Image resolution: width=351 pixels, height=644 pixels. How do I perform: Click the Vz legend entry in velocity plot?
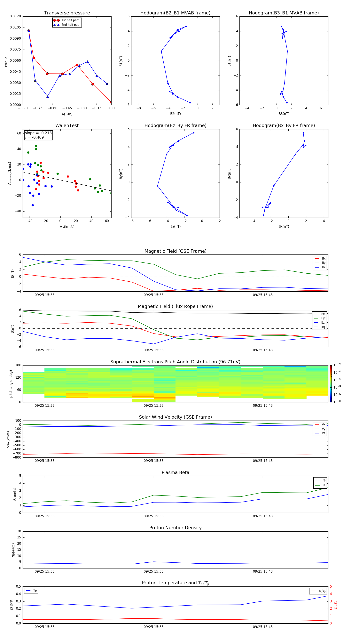click(x=320, y=433)
